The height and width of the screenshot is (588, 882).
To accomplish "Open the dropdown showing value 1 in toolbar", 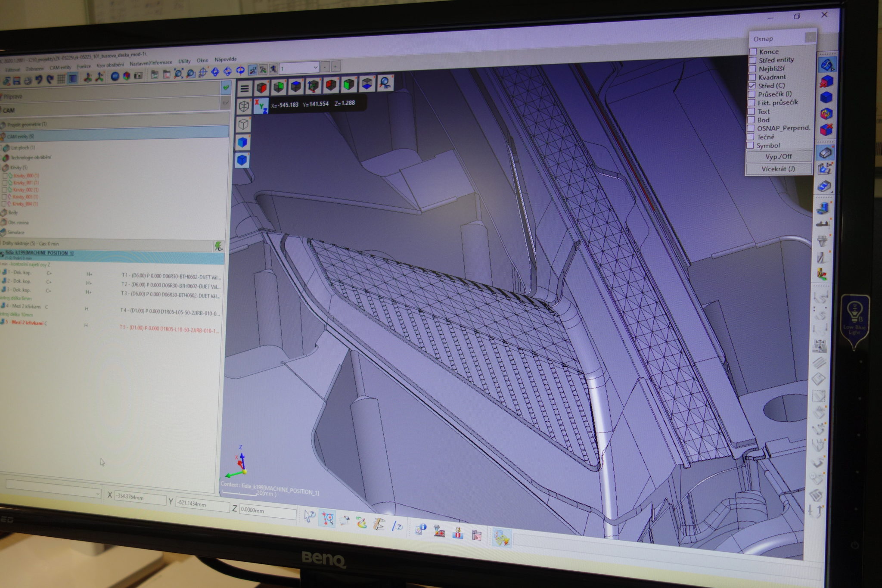I will tap(300, 68).
